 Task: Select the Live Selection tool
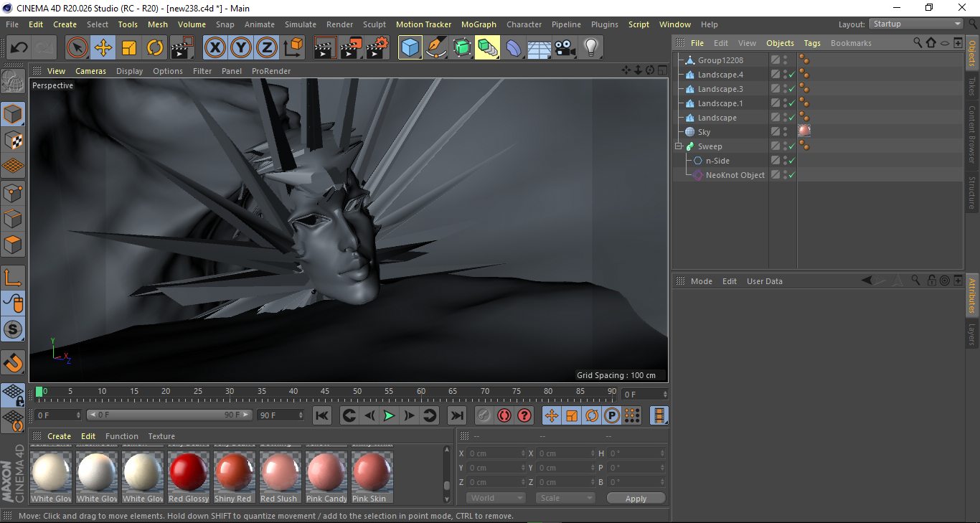point(77,48)
